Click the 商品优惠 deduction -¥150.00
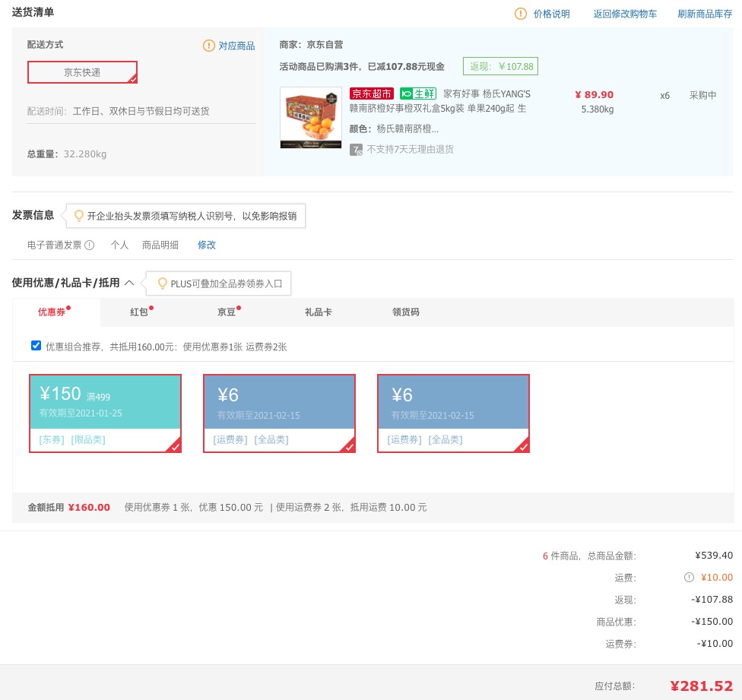The height and width of the screenshot is (700, 742). point(712,622)
